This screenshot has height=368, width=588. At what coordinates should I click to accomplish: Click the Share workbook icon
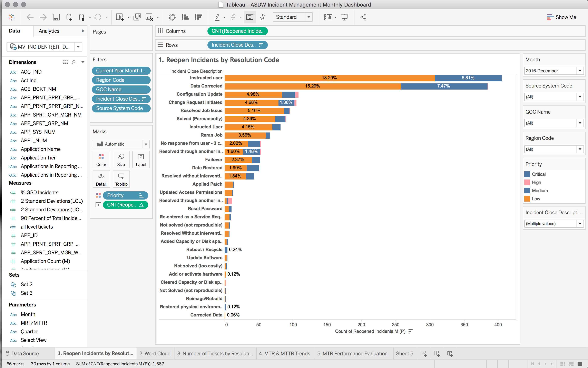363,17
